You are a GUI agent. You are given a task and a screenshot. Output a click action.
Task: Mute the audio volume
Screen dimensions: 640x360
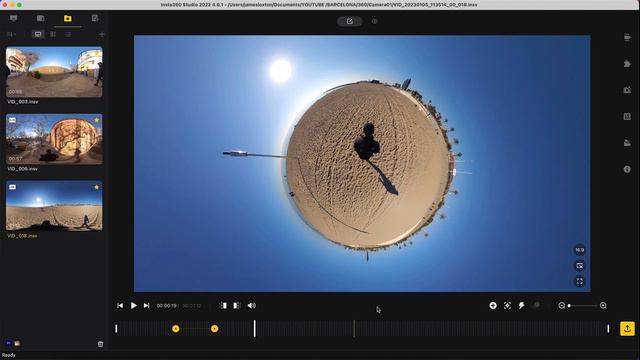coord(251,305)
